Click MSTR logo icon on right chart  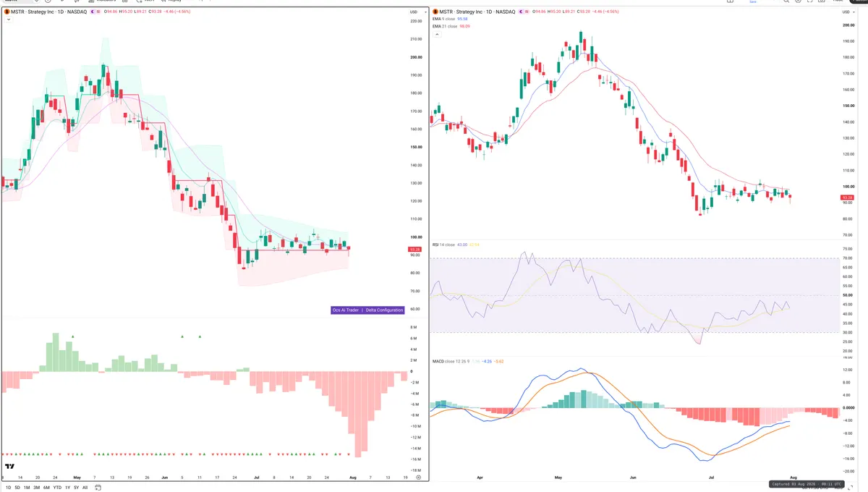click(435, 12)
